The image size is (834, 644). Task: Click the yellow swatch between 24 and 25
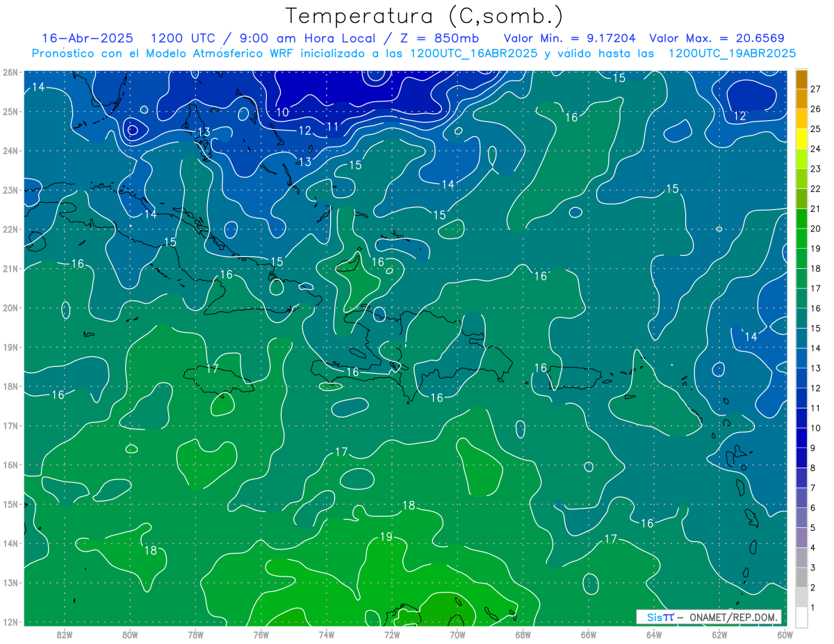pos(801,140)
